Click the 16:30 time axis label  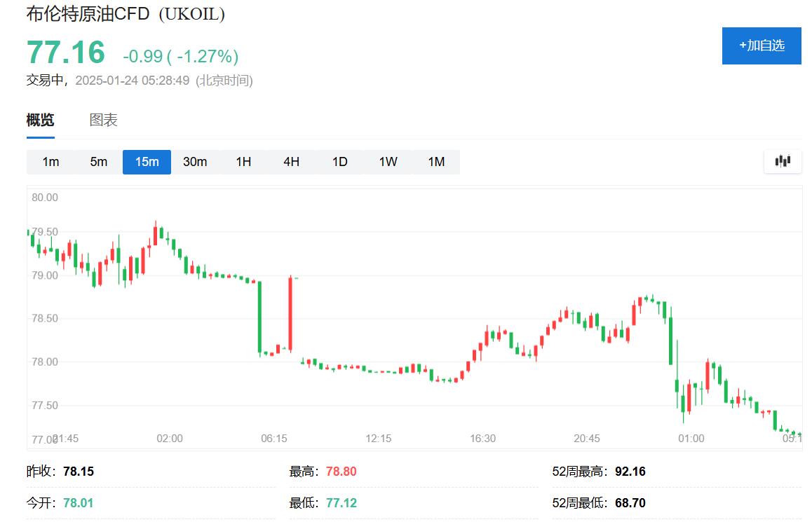coord(482,439)
